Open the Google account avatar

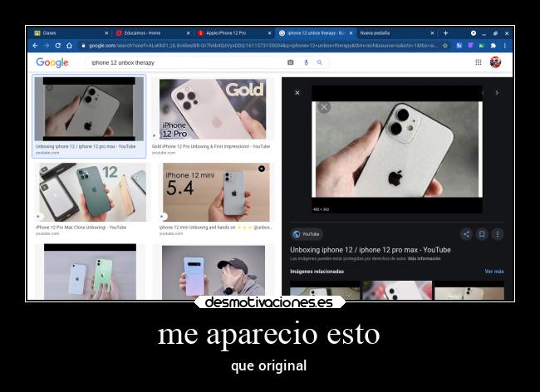pos(495,62)
